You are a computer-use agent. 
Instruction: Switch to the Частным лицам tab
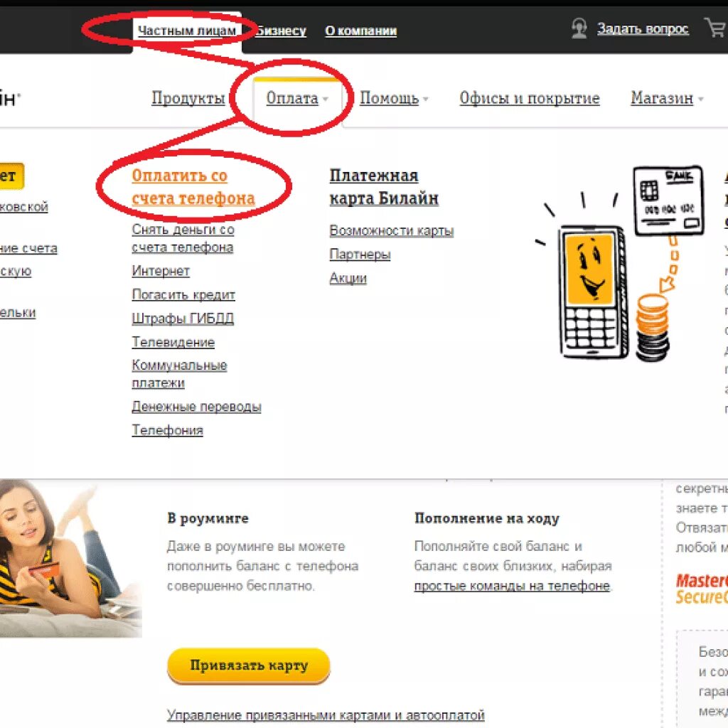[187, 31]
